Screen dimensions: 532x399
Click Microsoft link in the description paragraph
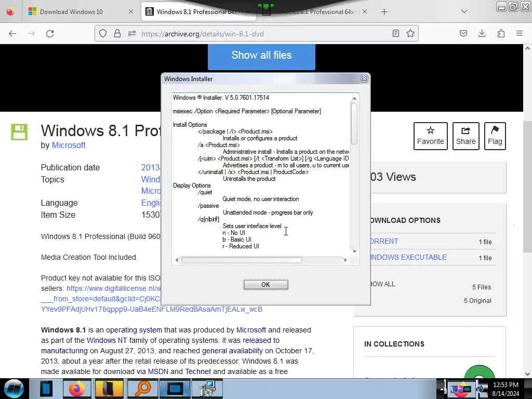click(x=251, y=330)
